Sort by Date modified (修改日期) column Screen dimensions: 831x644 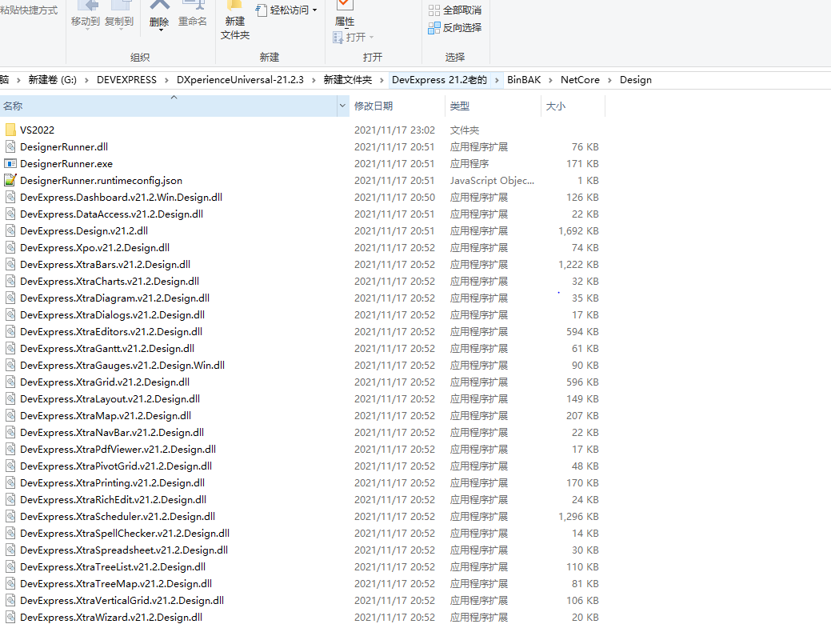coord(397,106)
